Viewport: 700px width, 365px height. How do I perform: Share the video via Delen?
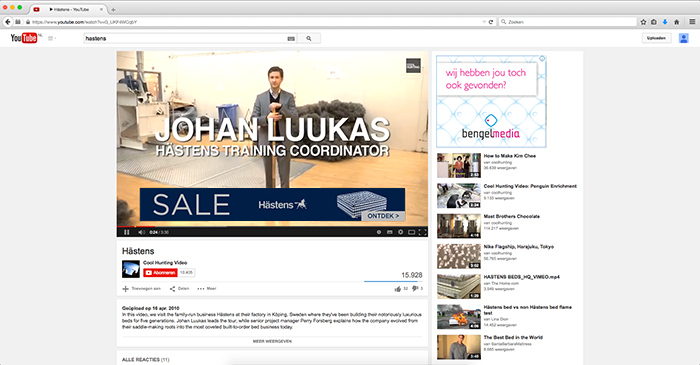[179, 289]
